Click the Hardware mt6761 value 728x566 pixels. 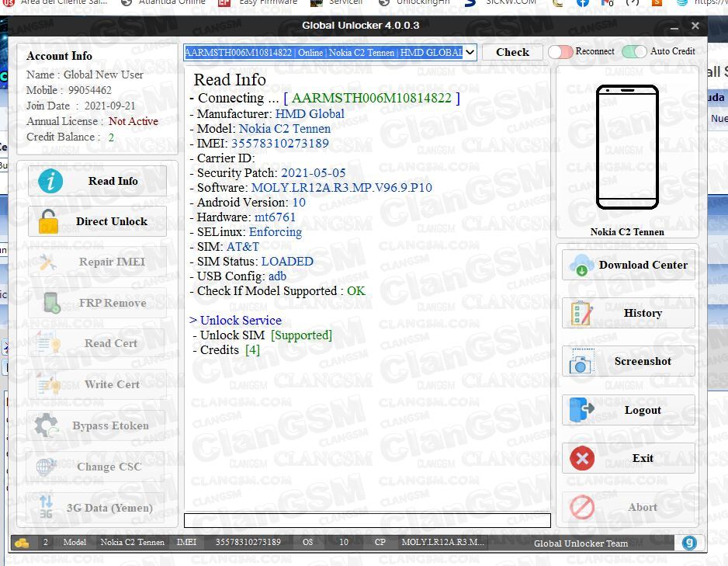[x=275, y=217]
